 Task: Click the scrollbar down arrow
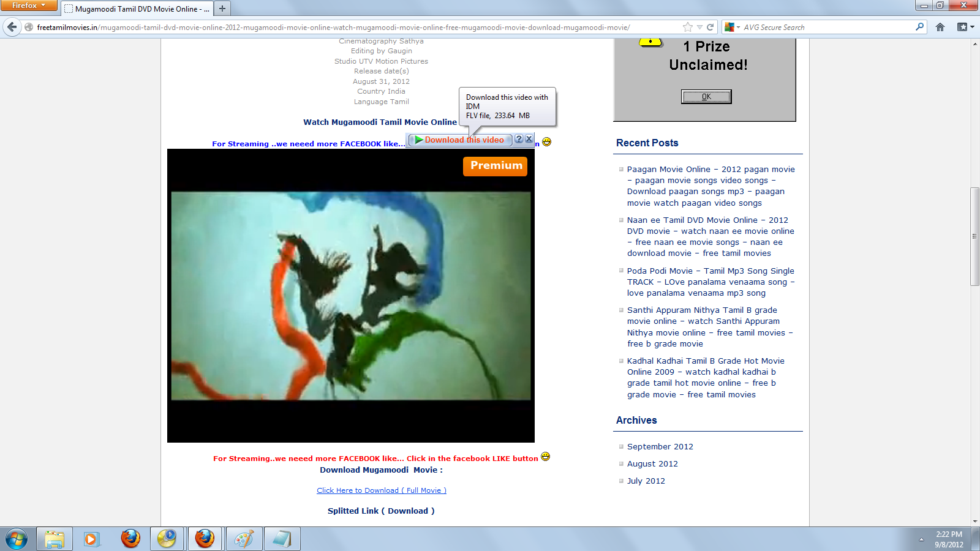click(x=974, y=522)
